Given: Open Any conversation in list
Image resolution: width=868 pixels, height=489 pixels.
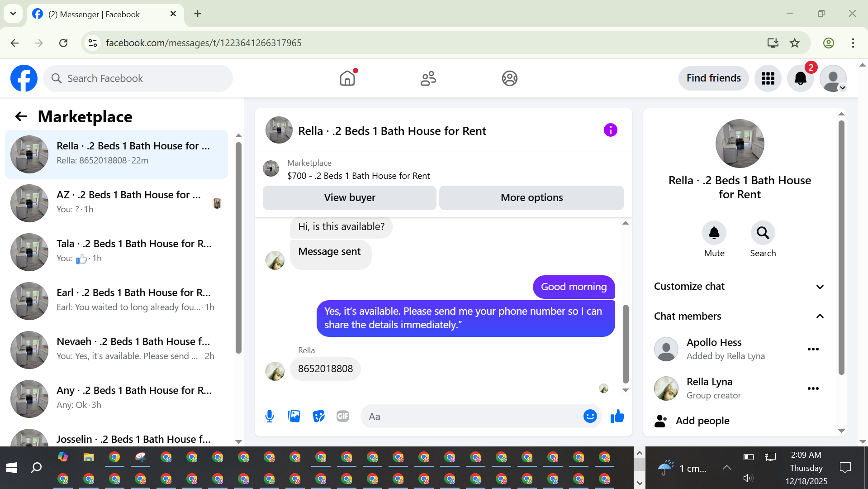Looking at the screenshot, I should 117,399.
